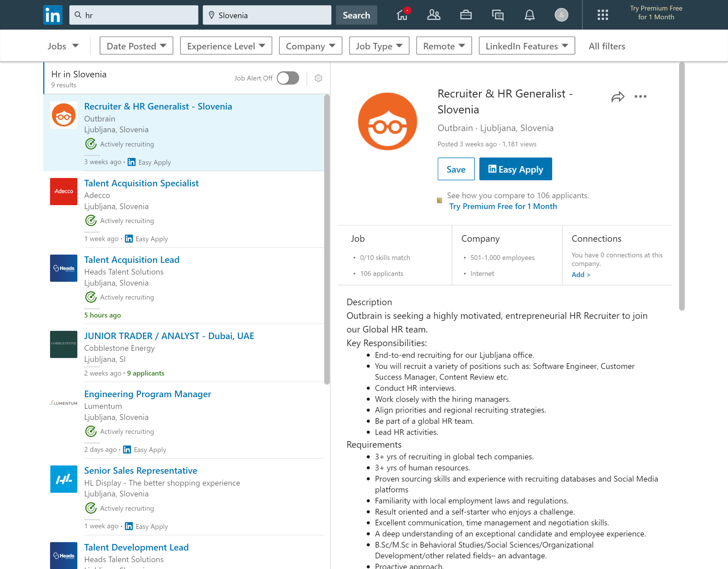The image size is (728, 569).
Task: Click Premium gold badge icon near applicants
Action: 439,201
